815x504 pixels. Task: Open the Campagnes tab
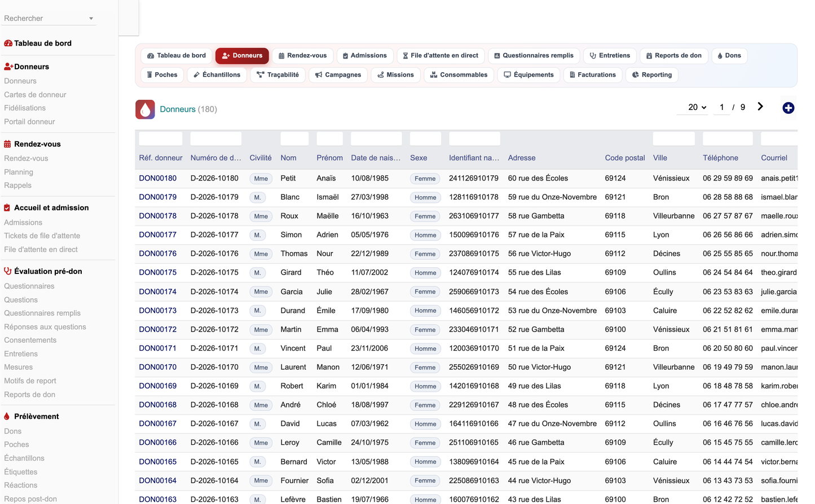[338, 75]
